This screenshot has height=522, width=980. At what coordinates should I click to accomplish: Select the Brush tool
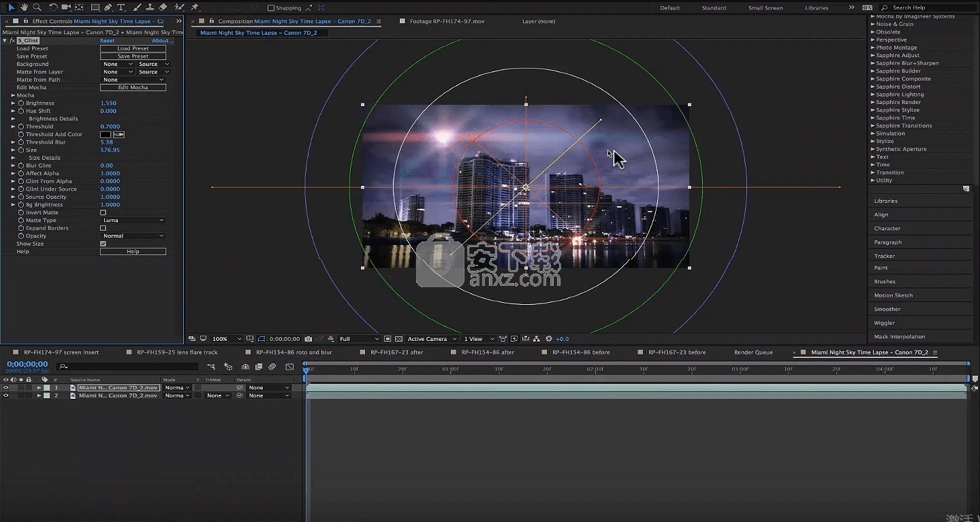pyautogui.click(x=138, y=7)
